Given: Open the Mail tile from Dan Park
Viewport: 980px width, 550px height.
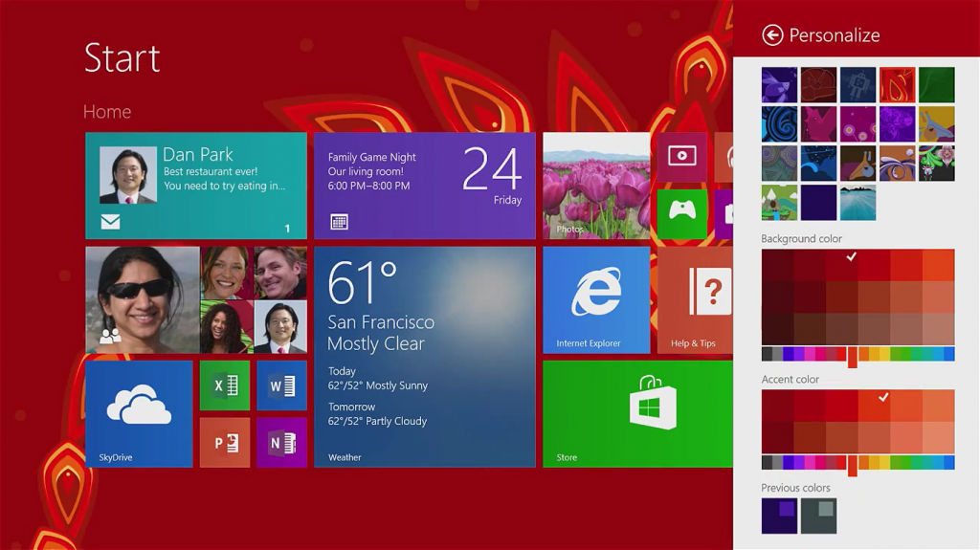Looking at the screenshot, I should (x=196, y=186).
